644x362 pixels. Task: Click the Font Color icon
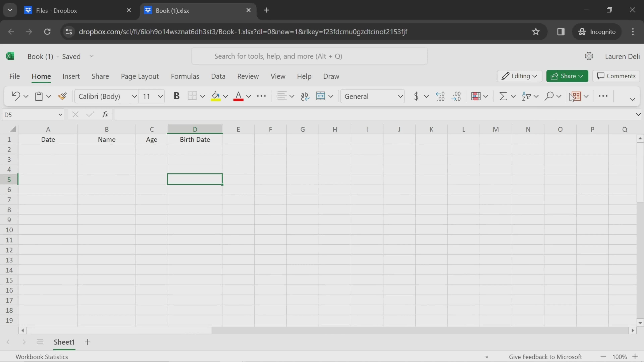click(x=238, y=96)
